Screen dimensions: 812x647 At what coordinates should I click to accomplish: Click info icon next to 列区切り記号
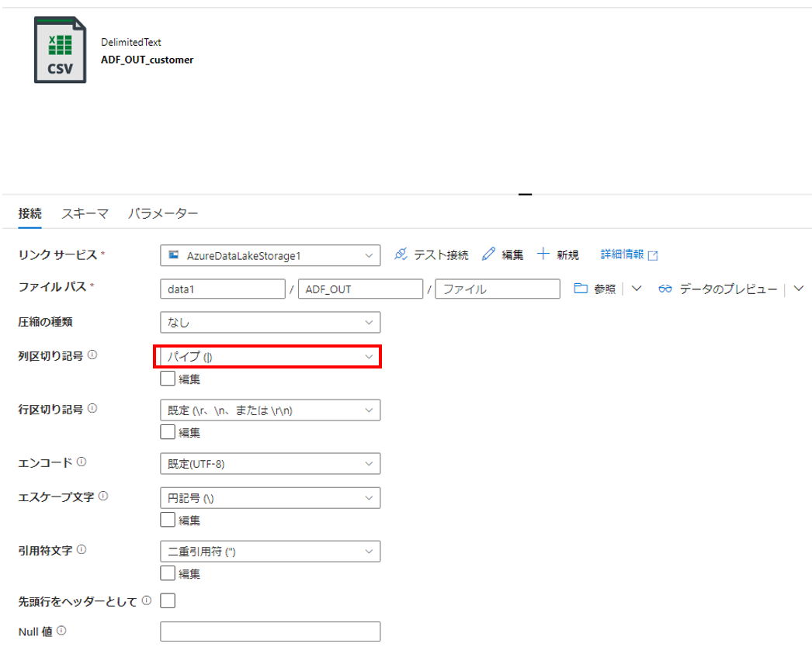point(92,355)
